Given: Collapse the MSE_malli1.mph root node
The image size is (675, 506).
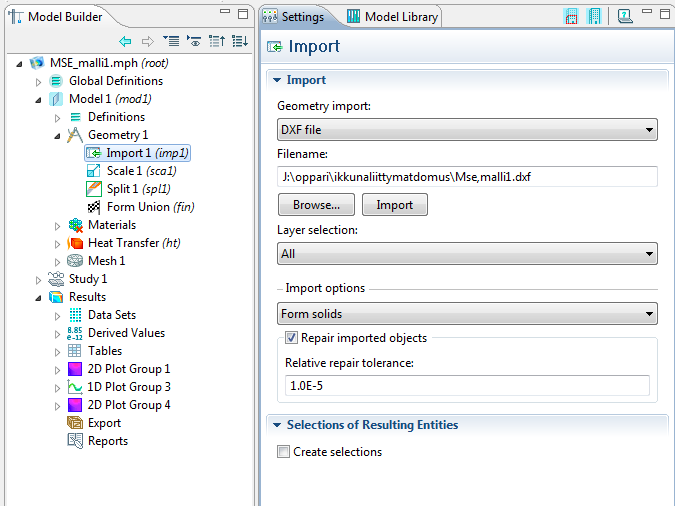Looking at the screenshot, I should pyautogui.click(x=19, y=64).
